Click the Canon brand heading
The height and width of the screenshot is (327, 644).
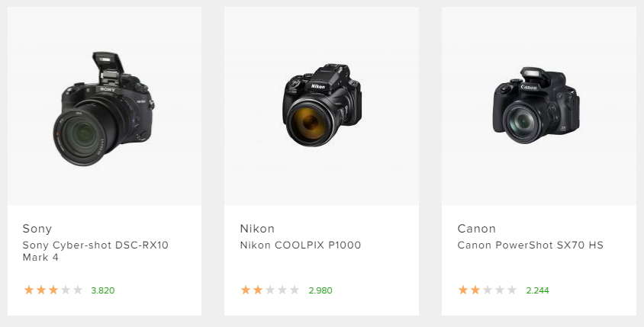click(x=476, y=229)
